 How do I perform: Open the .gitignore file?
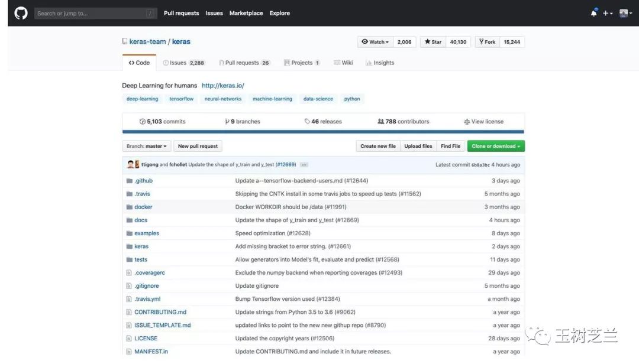[x=147, y=286]
